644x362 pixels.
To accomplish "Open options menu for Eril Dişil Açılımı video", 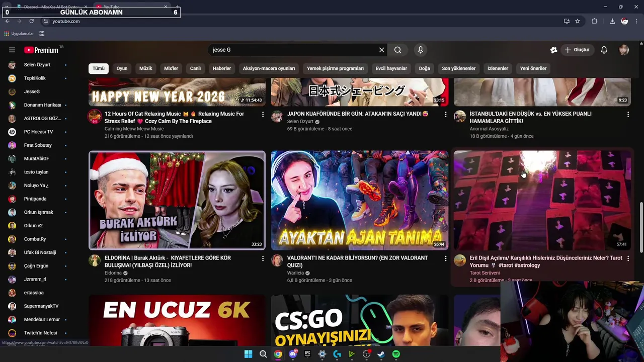I will coord(628,258).
